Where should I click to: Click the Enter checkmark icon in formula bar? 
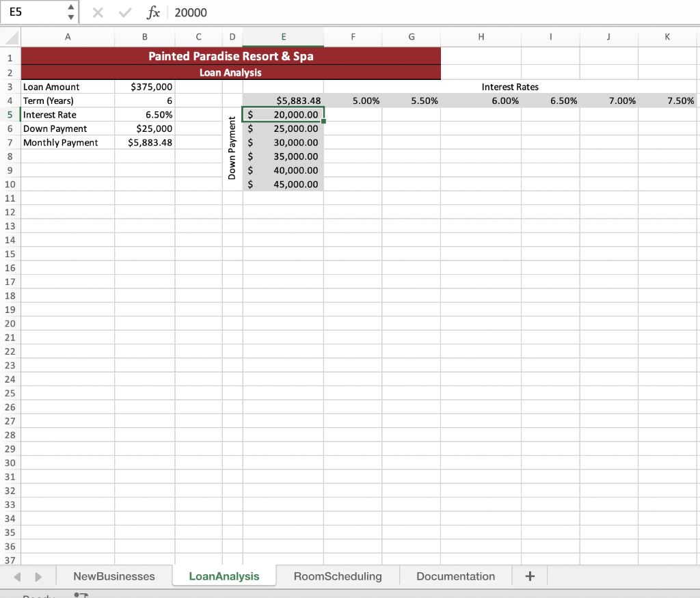(124, 12)
